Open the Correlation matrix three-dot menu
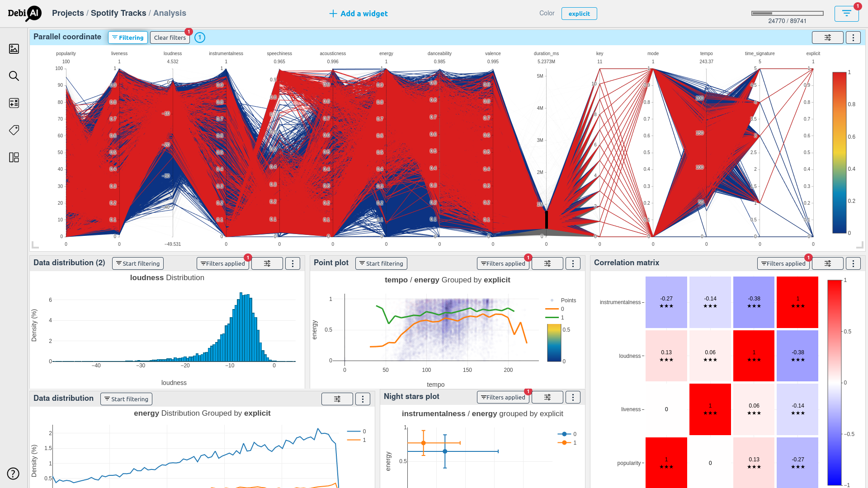Viewport: 868px width, 488px height. click(x=853, y=263)
